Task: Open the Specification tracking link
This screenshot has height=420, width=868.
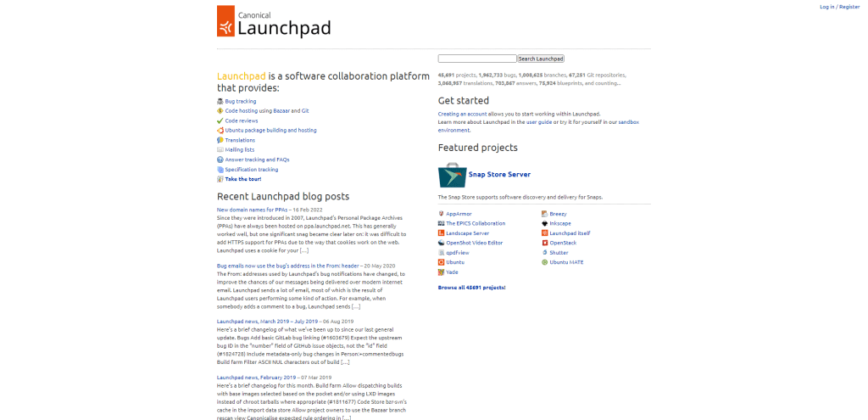Action: pos(252,170)
